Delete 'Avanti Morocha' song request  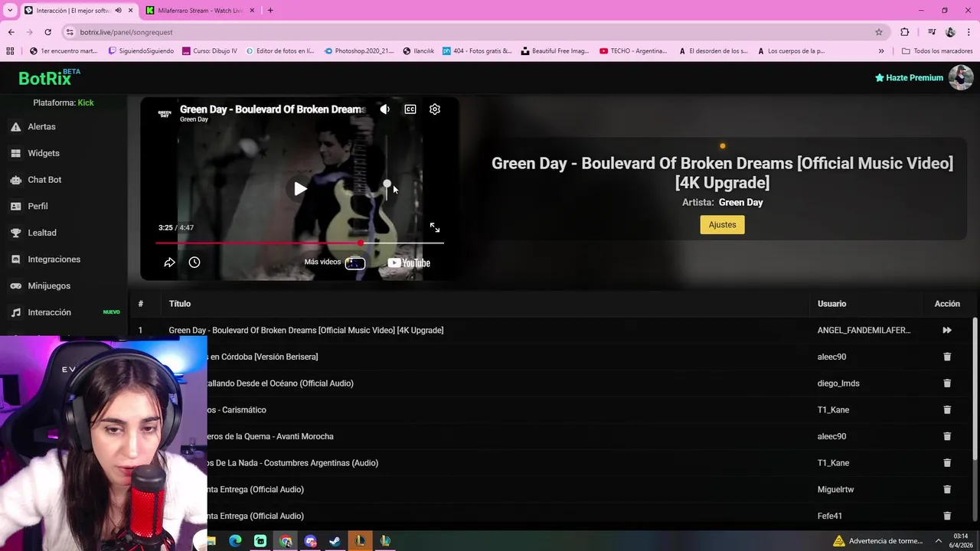tap(947, 436)
